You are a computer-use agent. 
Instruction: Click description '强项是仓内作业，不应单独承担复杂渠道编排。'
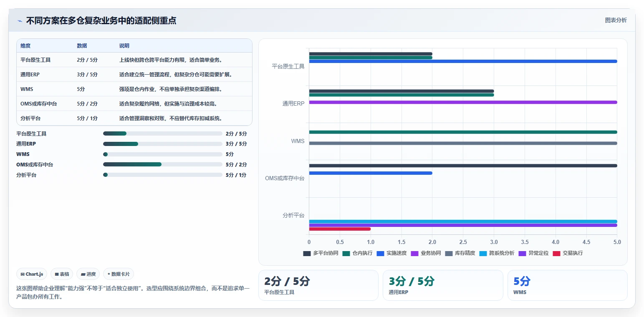coord(171,89)
